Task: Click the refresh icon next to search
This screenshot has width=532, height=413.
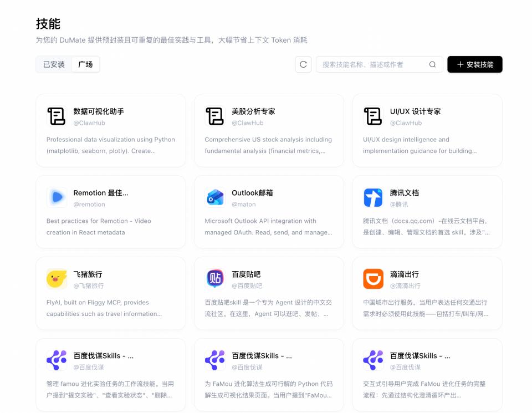Action: coord(303,64)
